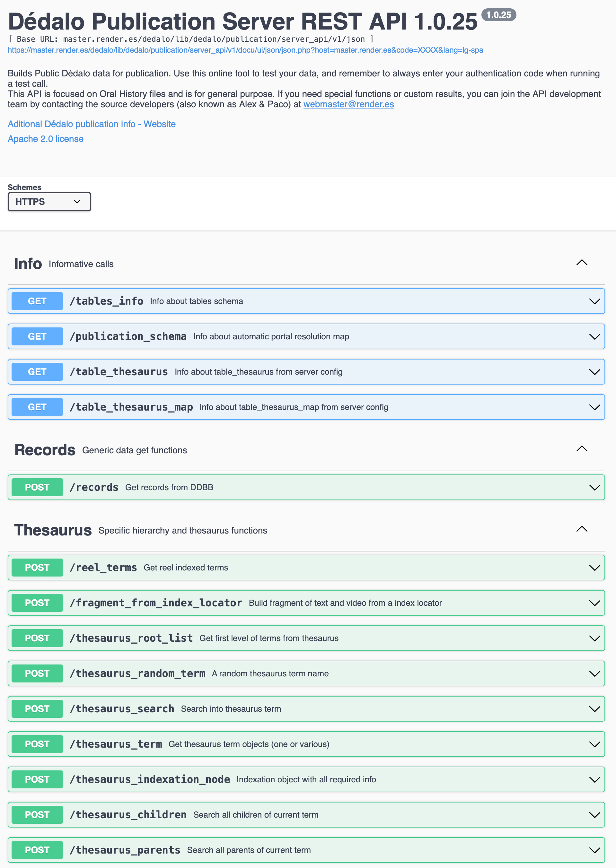Select the /thesaurus_root_list endpoint row
Viewport: 616px width, 868px height.
click(x=306, y=638)
